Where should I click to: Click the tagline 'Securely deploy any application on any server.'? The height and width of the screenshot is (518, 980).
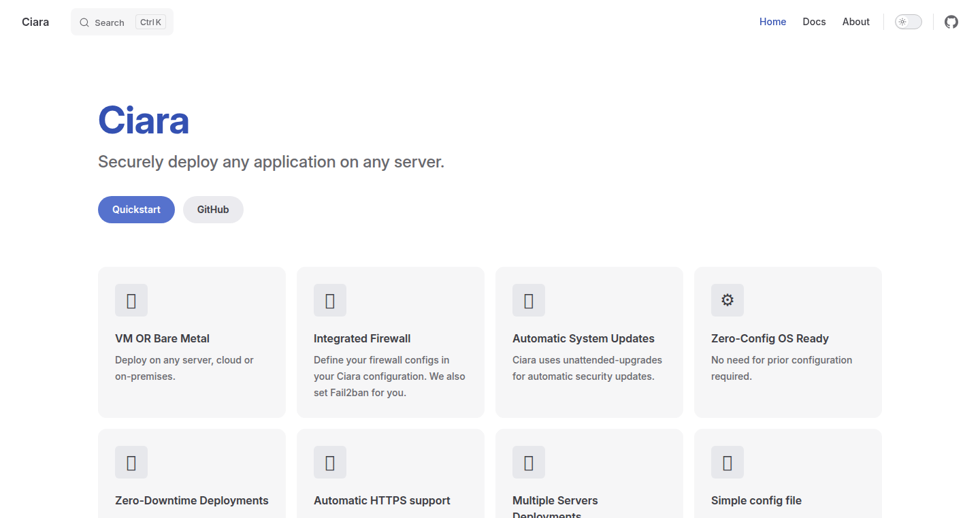pos(271,162)
